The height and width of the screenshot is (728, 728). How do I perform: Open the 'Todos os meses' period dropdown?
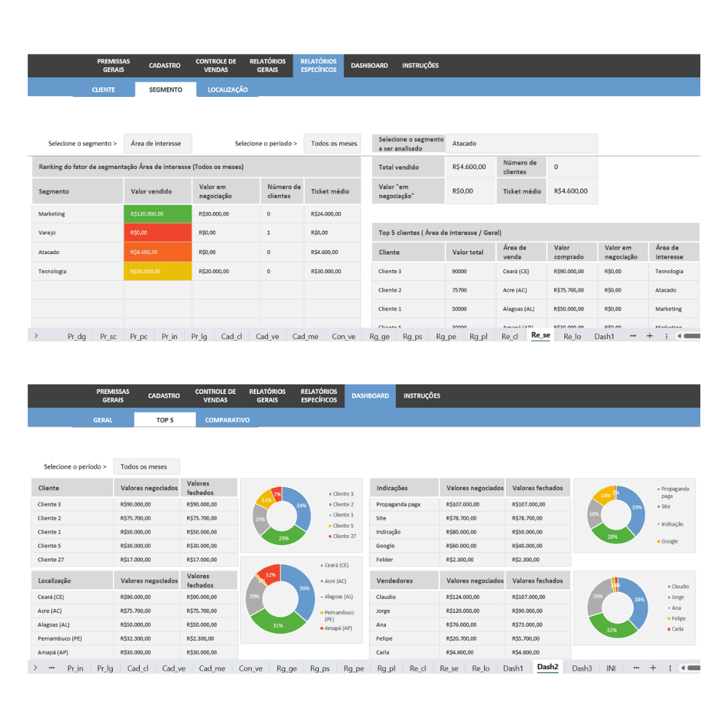[x=333, y=143]
